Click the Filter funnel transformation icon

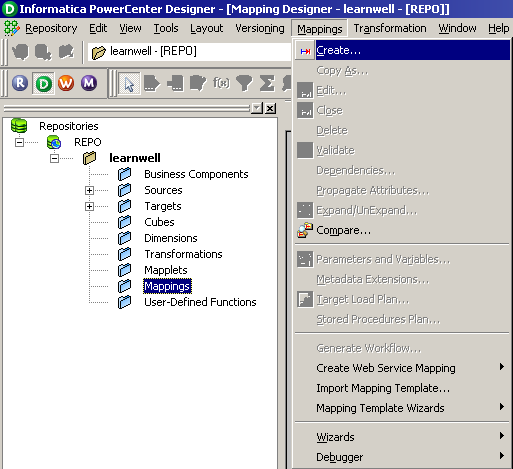(244, 83)
